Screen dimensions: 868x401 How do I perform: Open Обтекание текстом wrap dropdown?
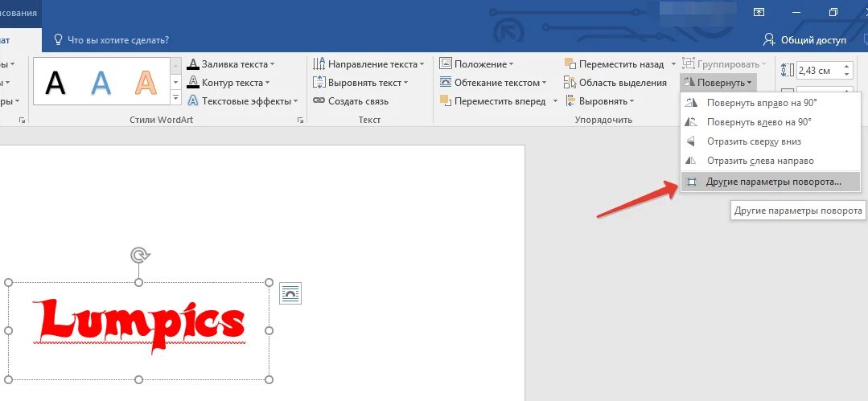pos(492,83)
